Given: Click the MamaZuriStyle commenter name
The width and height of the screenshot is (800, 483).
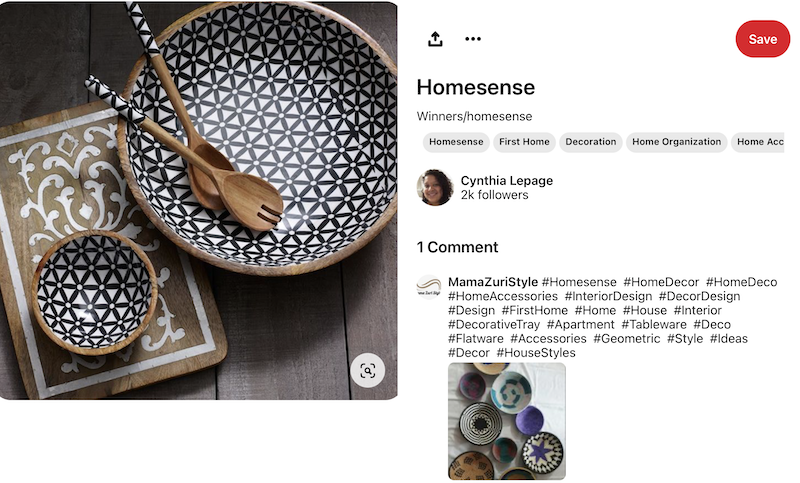Looking at the screenshot, I should click(493, 282).
